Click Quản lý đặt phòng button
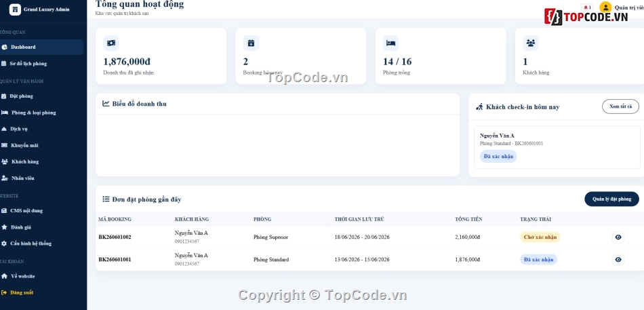 coord(611,199)
